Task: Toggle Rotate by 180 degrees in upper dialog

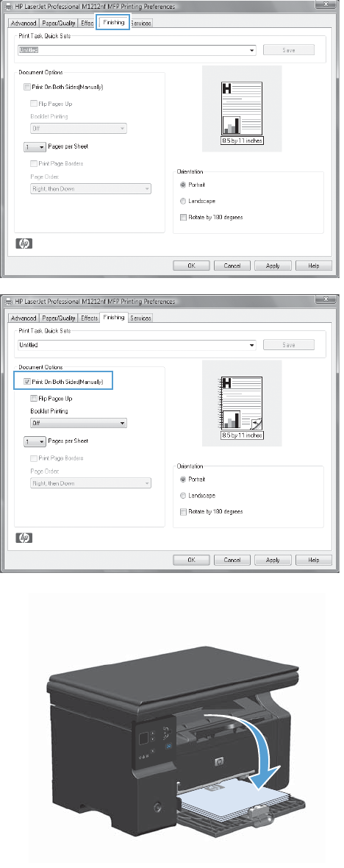Action: (183, 217)
